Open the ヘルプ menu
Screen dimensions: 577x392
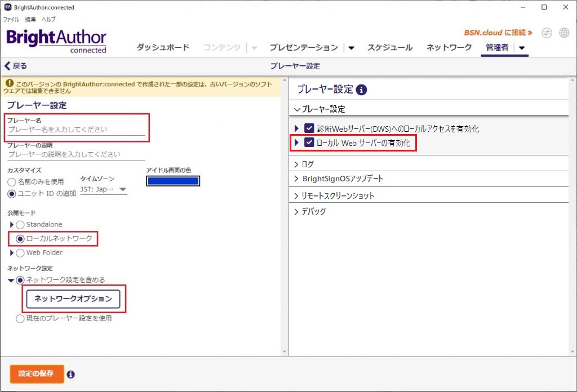pyautogui.click(x=48, y=20)
